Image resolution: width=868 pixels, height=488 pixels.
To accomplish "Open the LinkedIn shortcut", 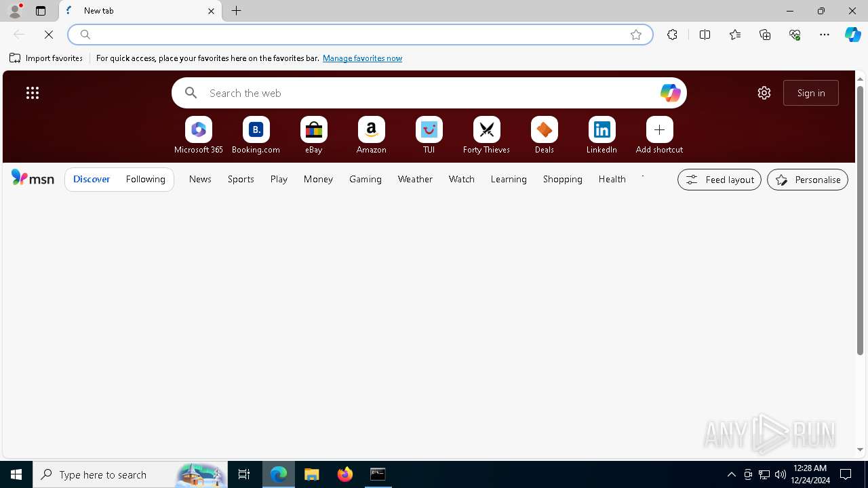I will (602, 136).
